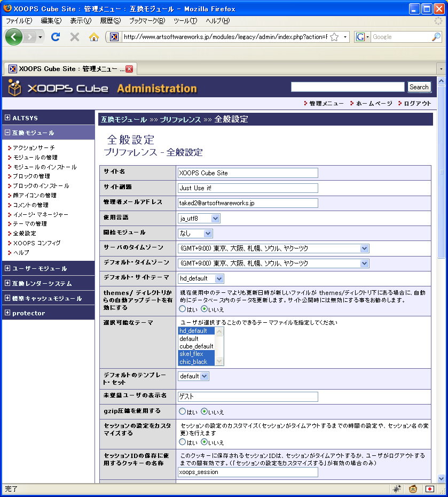Open the 表示 menu
The height and width of the screenshot is (497, 448).
click(81, 21)
